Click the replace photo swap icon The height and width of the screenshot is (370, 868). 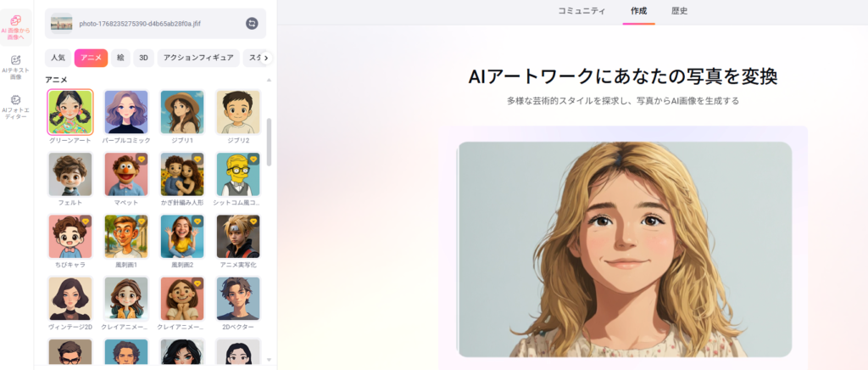252,23
